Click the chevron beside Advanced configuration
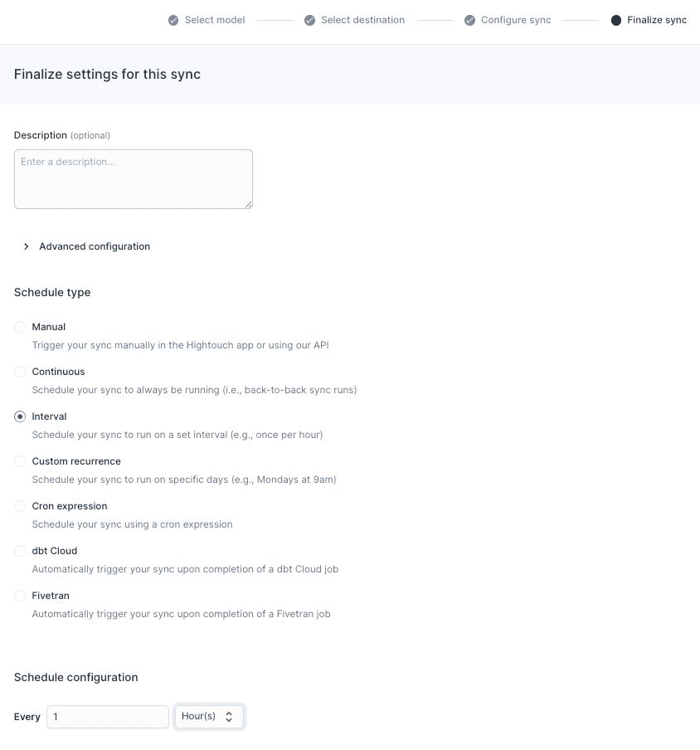Viewport: 700px width, 750px height. point(26,246)
